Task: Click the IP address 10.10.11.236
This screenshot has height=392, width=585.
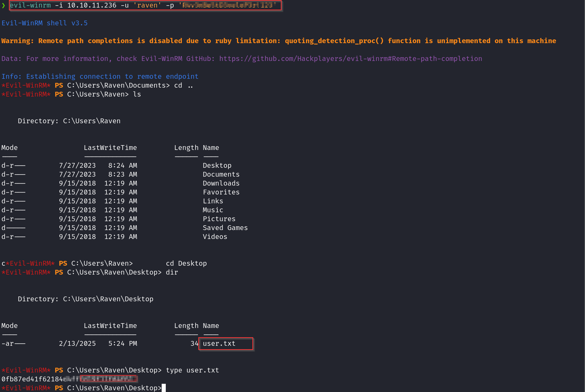Action: [91, 5]
